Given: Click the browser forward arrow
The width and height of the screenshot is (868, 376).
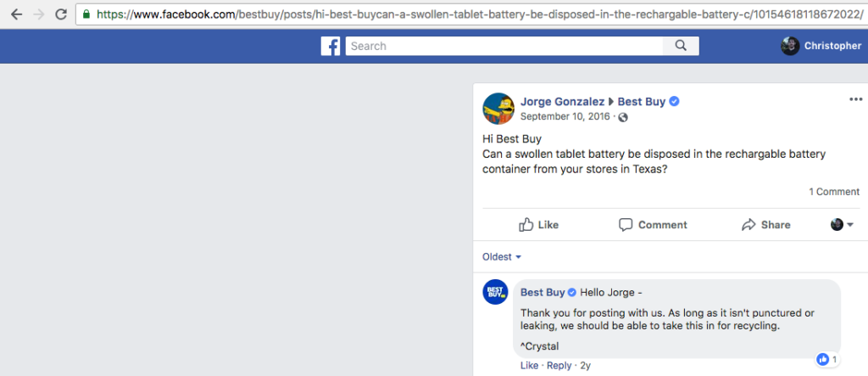Looking at the screenshot, I should tap(39, 14).
